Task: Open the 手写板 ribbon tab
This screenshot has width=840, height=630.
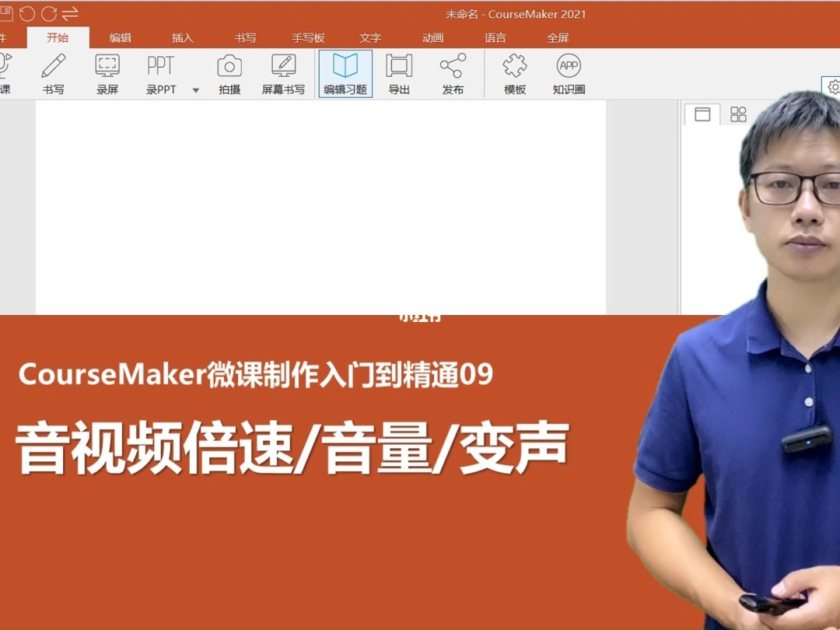Action: pyautogui.click(x=309, y=37)
